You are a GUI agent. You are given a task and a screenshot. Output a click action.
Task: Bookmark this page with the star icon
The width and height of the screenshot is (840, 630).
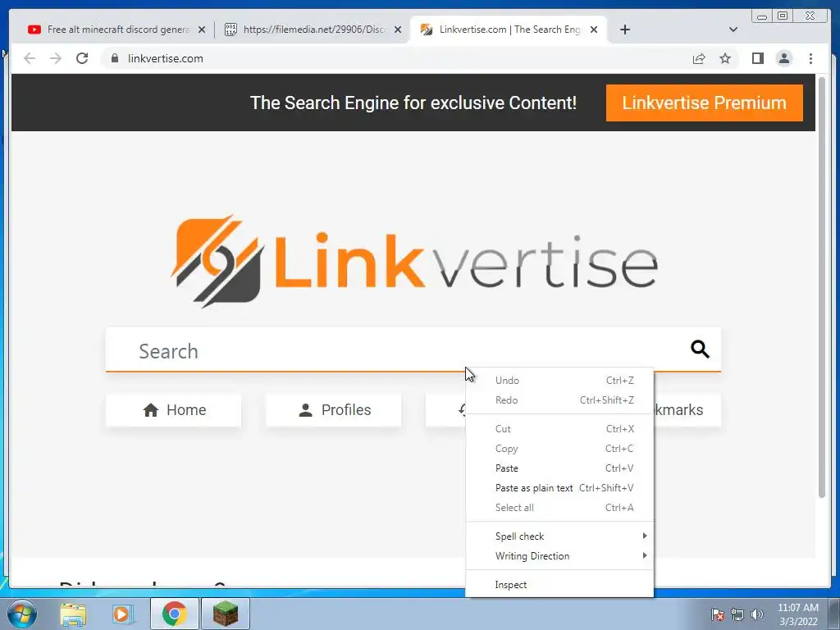coord(725,58)
